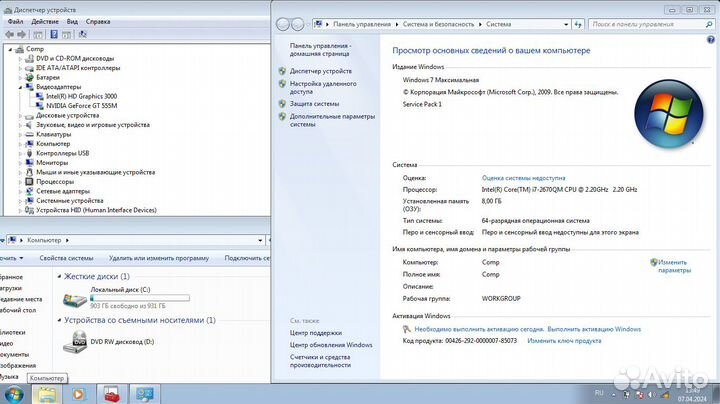Click the RU language indicator in the taskbar
Image resolution: width=720 pixels, height=404 pixels.
tap(599, 393)
